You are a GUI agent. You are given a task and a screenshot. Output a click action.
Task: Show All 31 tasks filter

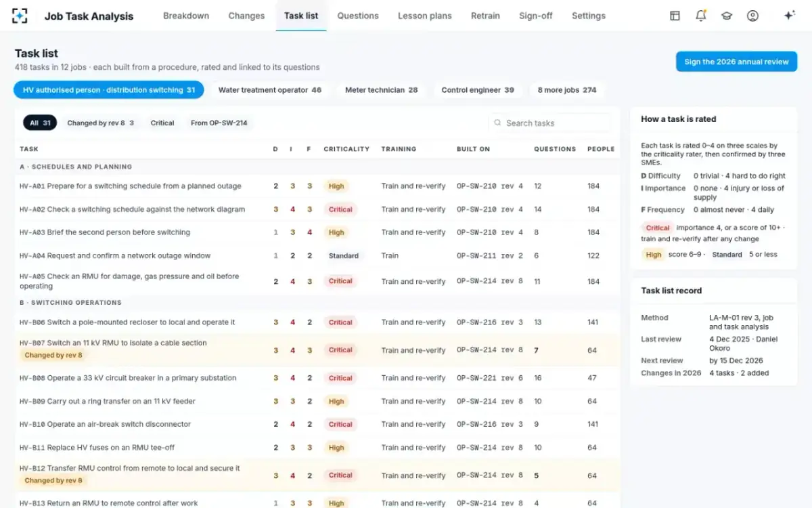tap(40, 123)
